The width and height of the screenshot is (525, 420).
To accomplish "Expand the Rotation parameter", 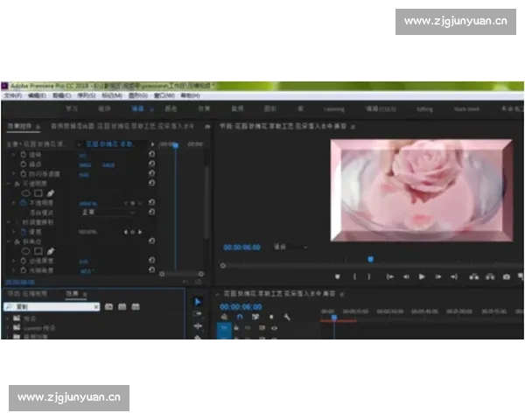I will [x=14, y=154].
